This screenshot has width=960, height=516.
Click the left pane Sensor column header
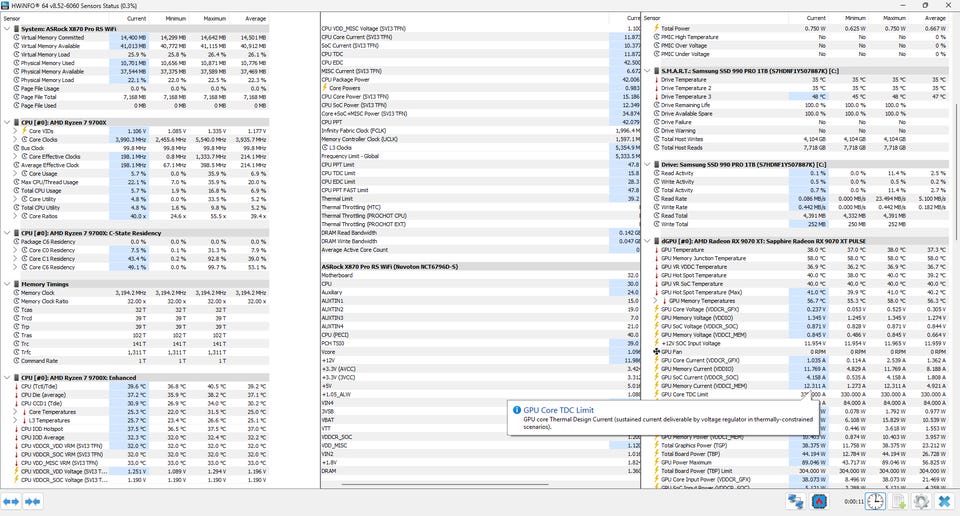pos(55,18)
